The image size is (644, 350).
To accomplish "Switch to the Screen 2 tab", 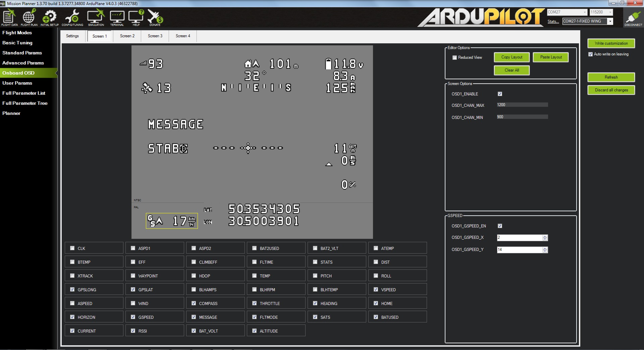I will pos(127,36).
